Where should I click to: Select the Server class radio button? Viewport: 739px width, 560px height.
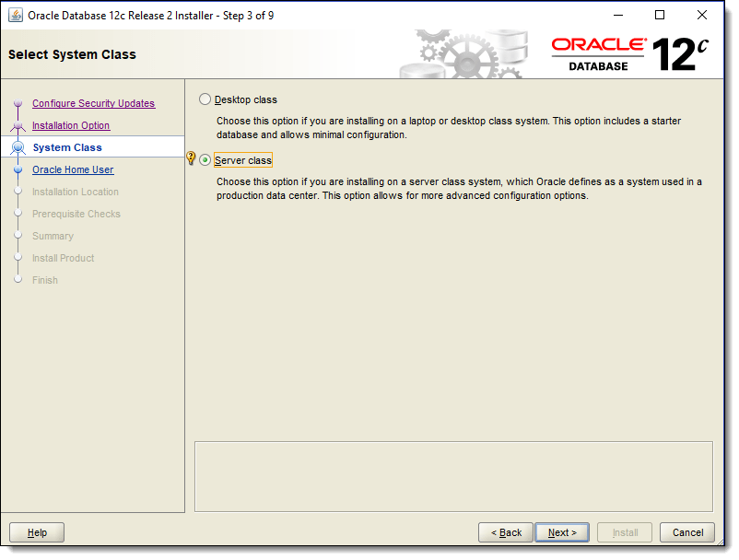click(204, 159)
